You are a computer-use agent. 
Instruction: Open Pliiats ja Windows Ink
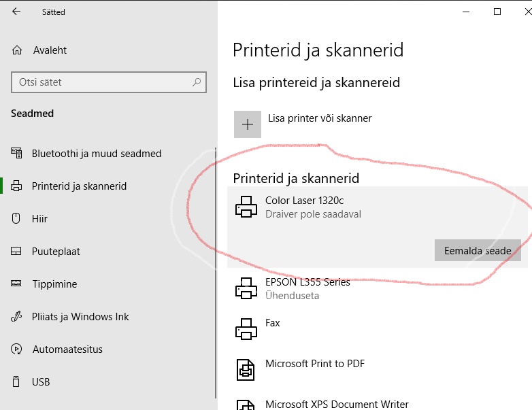pos(80,317)
